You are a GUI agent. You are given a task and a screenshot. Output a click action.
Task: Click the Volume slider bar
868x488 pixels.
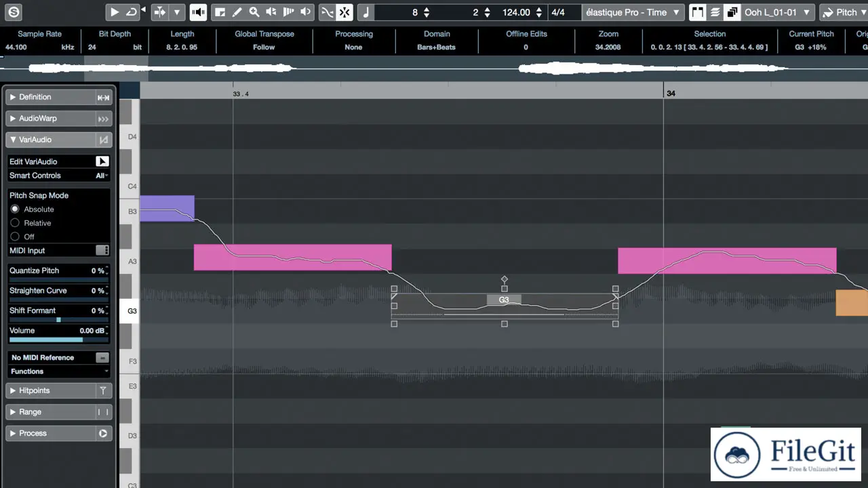pos(58,340)
